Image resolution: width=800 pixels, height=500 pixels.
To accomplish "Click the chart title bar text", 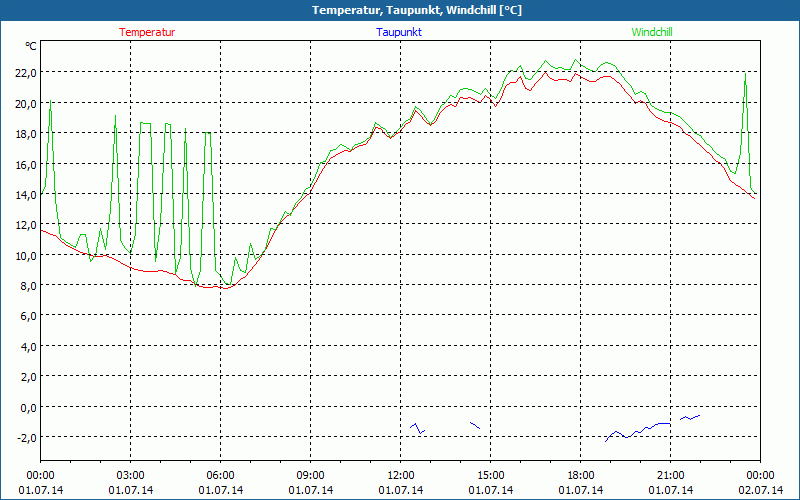I will click(417, 10).
